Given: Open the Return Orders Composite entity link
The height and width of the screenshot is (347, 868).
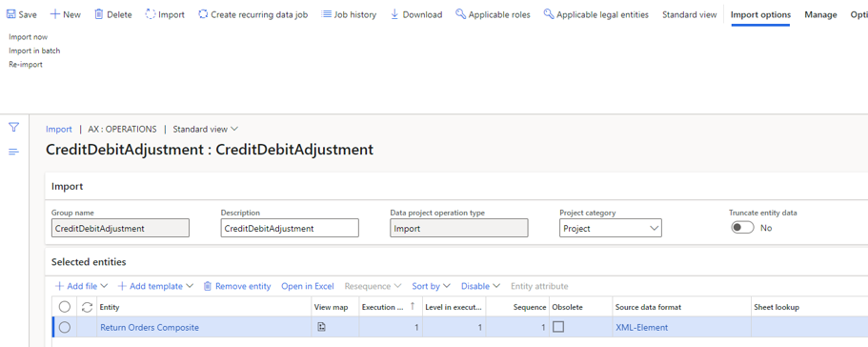Looking at the screenshot, I should pos(150,328).
